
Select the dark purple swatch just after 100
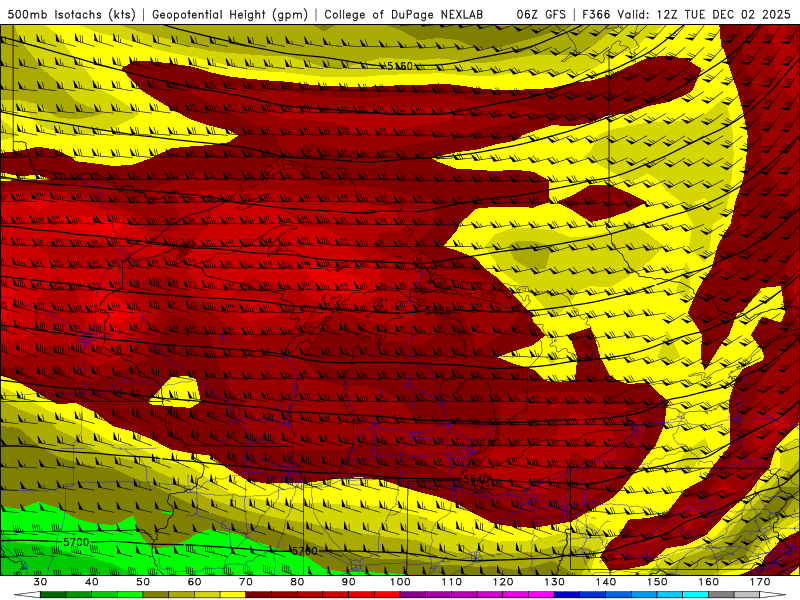point(413,595)
